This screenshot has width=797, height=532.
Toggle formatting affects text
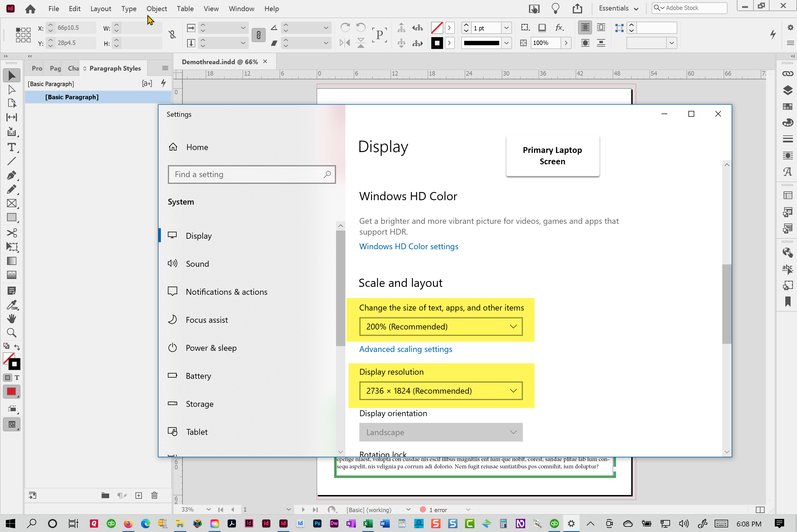(17, 378)
